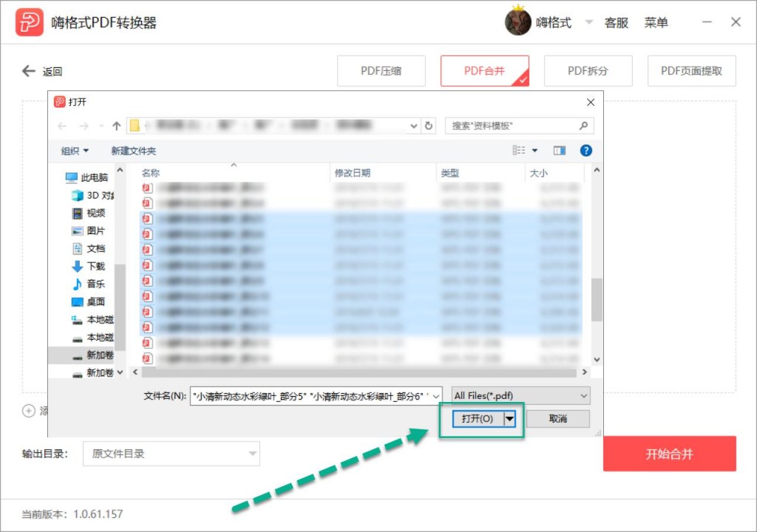
Task: Open the 文档 folder
Action: [89, 248]
